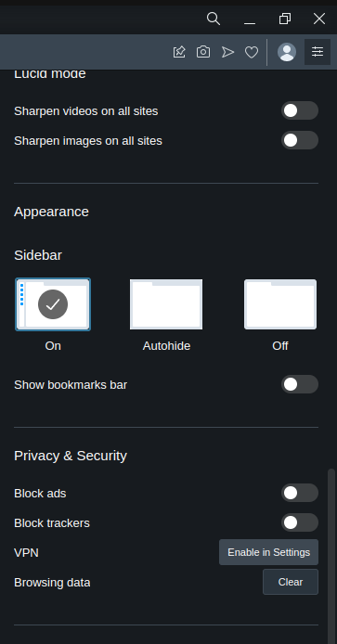Turn on Show bookmarks bar
337x644 pixels.
click(300, 384)
